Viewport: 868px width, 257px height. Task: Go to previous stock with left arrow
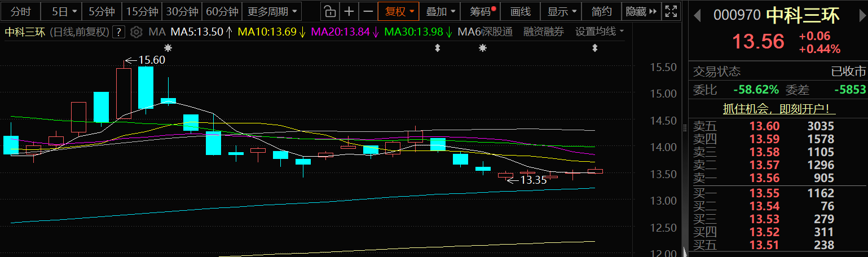(697, 15)
